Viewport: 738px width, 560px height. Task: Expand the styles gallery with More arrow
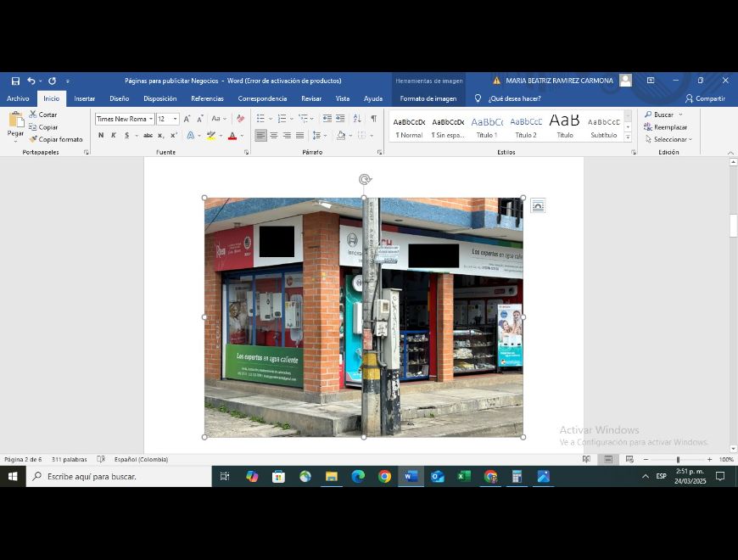point(628,137)
